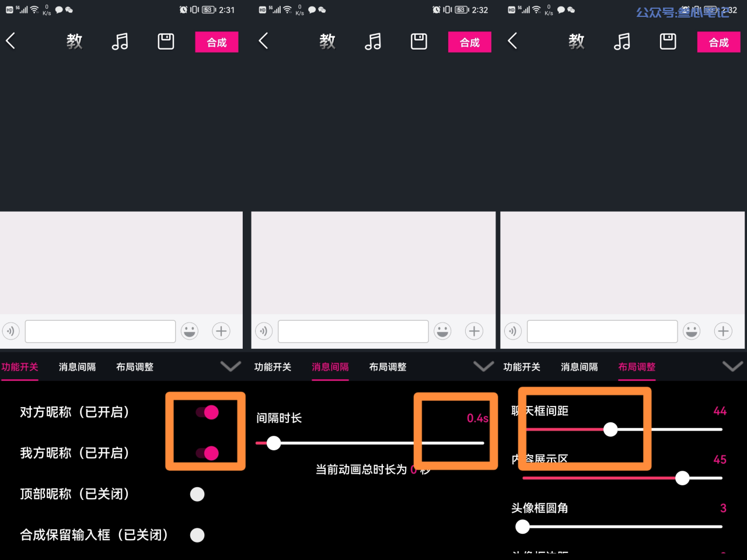This screenshot has width=747, height=560.
Task: Focus the message input field in right screen
Action: [602, 331]
